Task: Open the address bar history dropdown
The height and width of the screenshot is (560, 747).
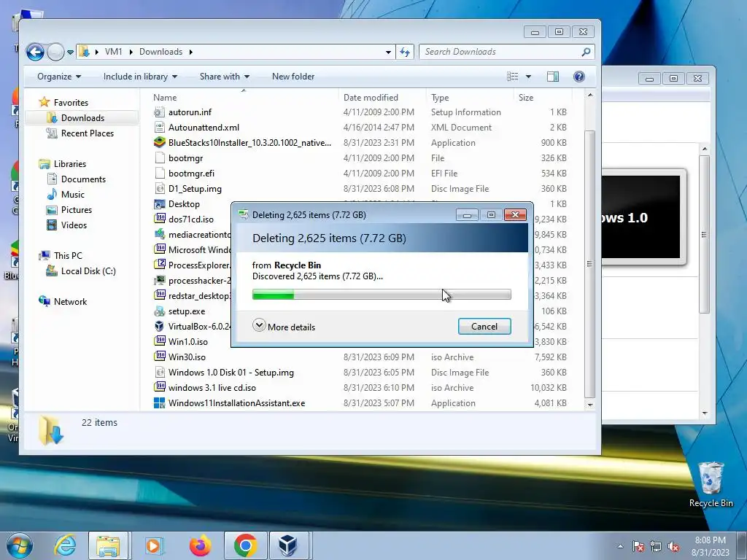Action: point(388,52)
